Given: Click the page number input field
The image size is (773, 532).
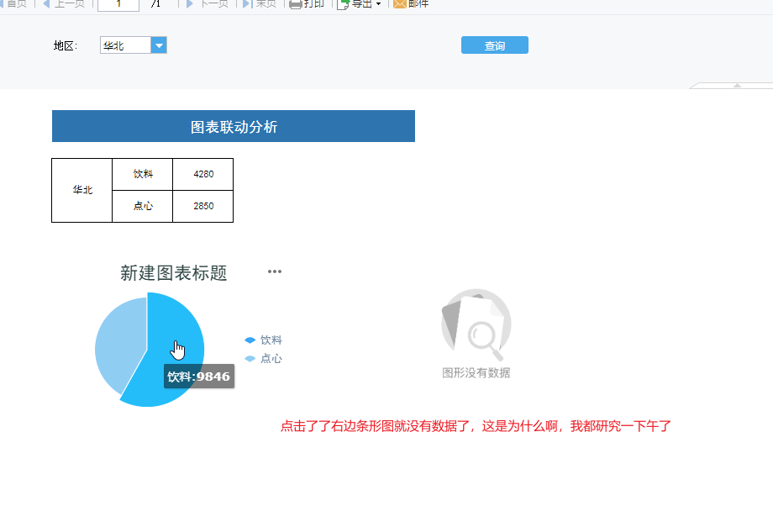Looking at the screenshot, I should [118, 4].
